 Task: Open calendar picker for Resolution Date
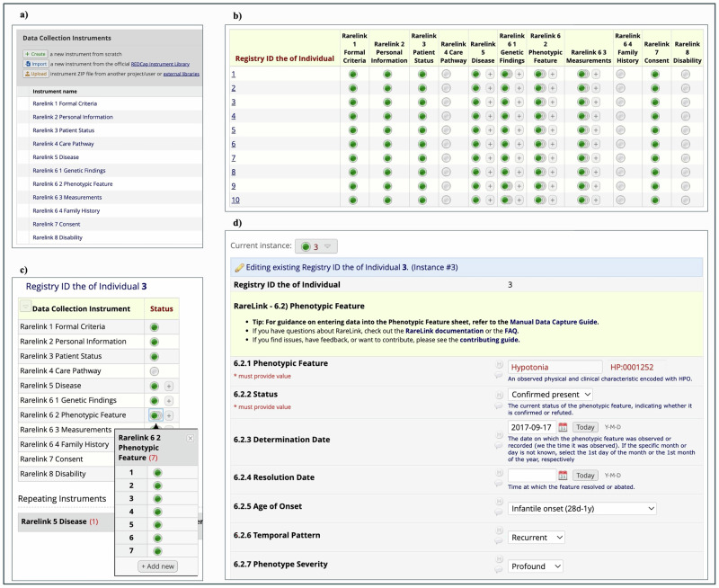click(563, 476)
